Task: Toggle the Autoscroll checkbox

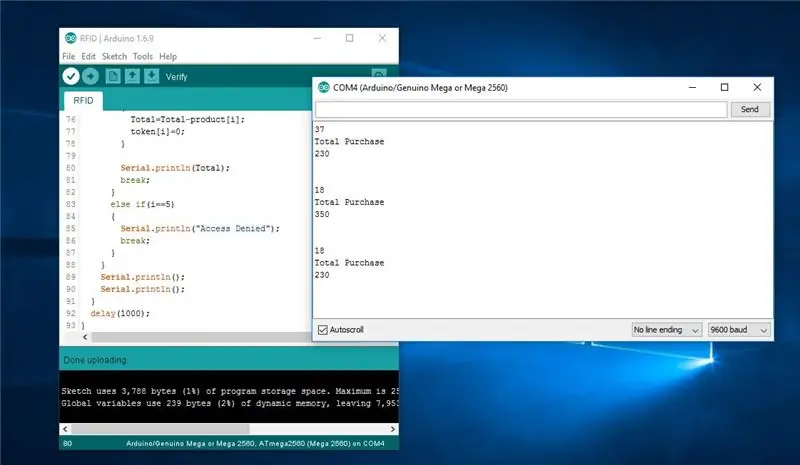Action: [x=322, y=330]
